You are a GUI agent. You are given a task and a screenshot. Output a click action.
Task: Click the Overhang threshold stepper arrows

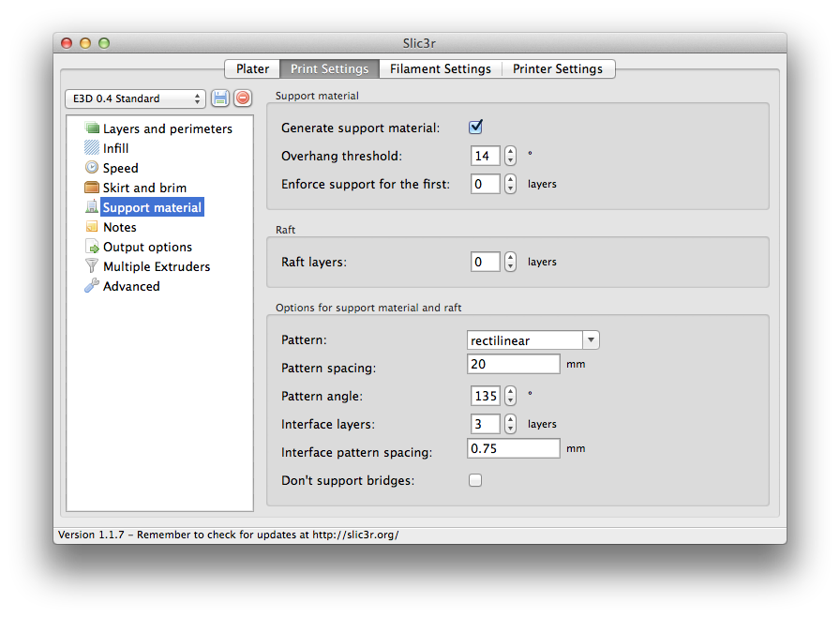pos(511,156)
